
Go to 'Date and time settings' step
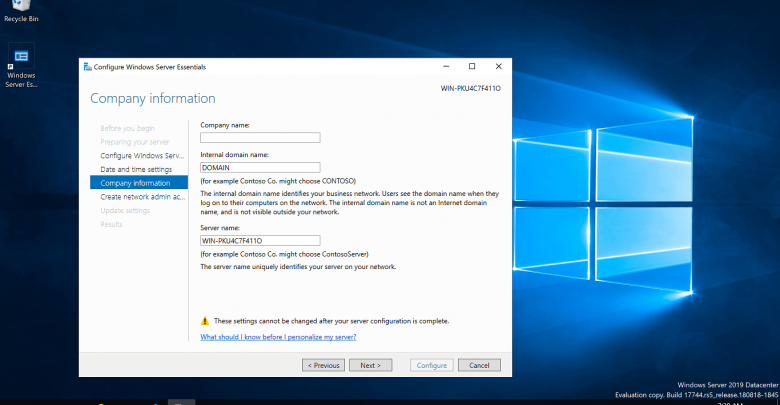(x=136, y=169)
